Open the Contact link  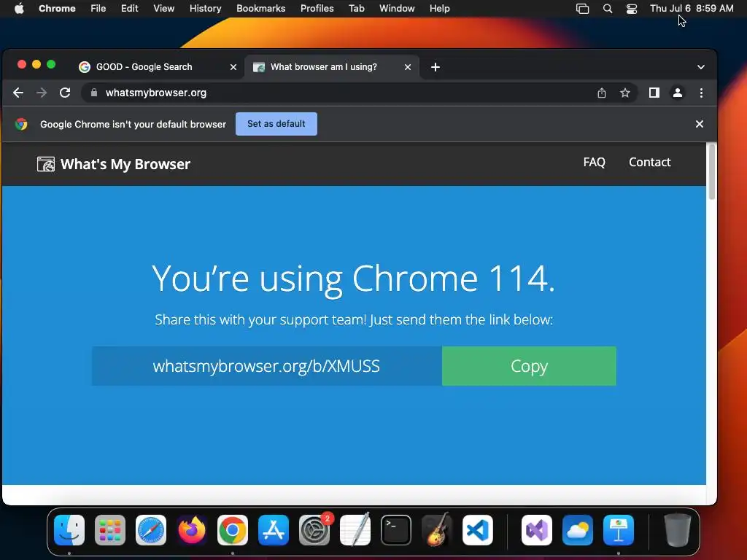[x=650, y=163]
